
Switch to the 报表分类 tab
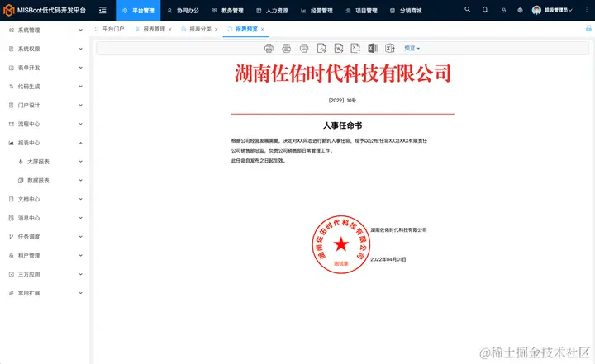[197, 29]
